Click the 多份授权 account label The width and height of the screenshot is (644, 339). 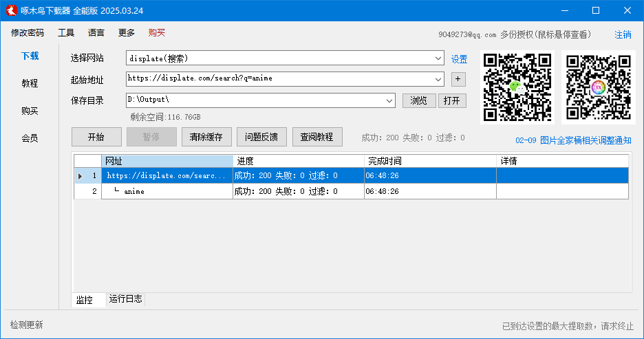[546, 34]
